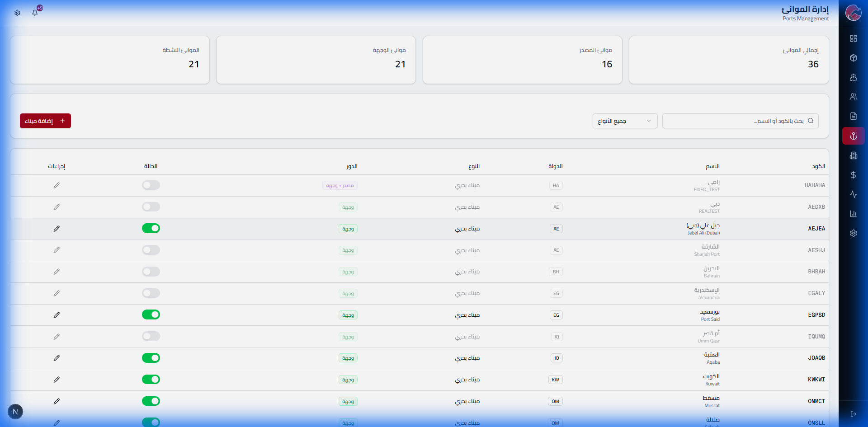The width and height of the screenshot is (868, 427).
Task: Click the Aqaba port edit pencil button
Action: [x=57, y=358]
